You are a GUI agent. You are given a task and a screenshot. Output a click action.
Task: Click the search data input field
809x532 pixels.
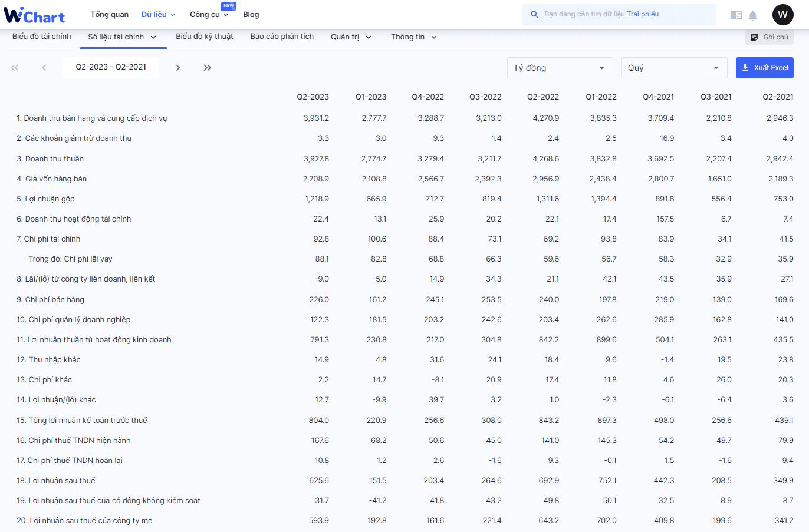619,14
